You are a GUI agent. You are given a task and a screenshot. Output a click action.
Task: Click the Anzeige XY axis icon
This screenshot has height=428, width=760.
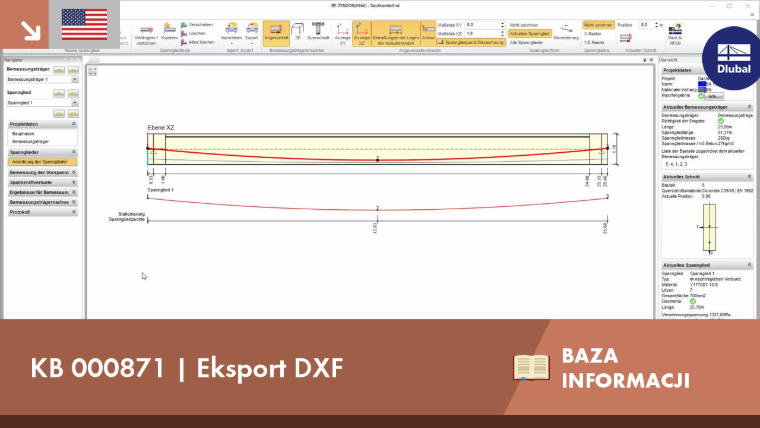pyautogui.click(x=342, y=34)
